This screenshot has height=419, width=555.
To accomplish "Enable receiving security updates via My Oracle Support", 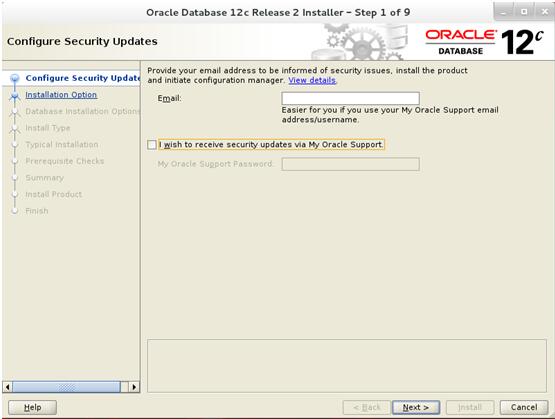I will click(152, 145).
